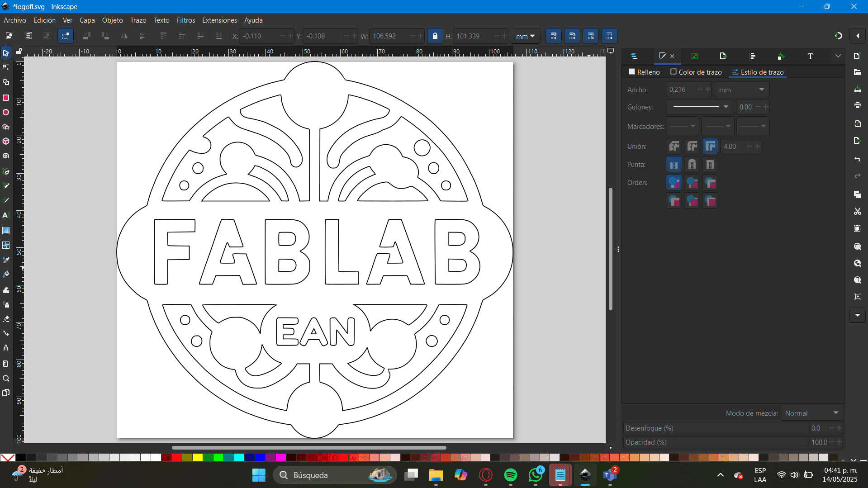Open the mid marker dropdown

(x=718, y=127)
